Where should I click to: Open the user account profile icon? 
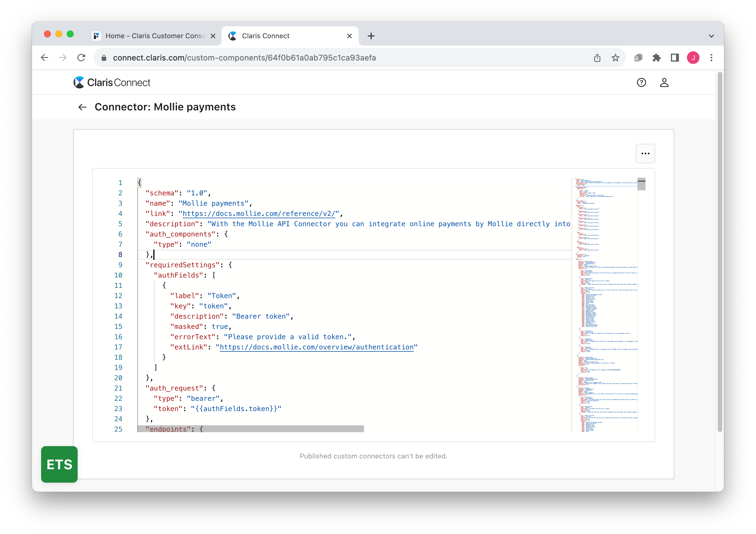click(x=664, y=83)
